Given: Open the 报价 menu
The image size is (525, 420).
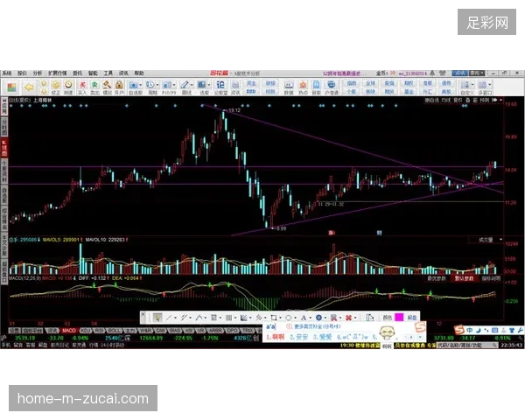Looking at the screenshot, I should click(x=22, y=73).
